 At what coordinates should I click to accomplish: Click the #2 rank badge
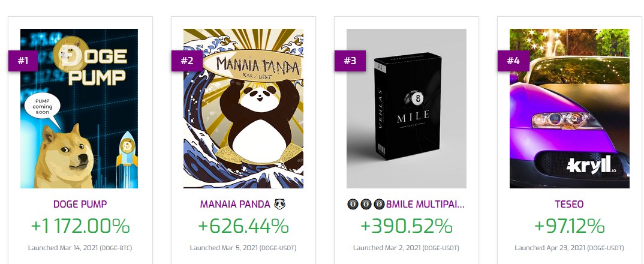coord(186,61)
